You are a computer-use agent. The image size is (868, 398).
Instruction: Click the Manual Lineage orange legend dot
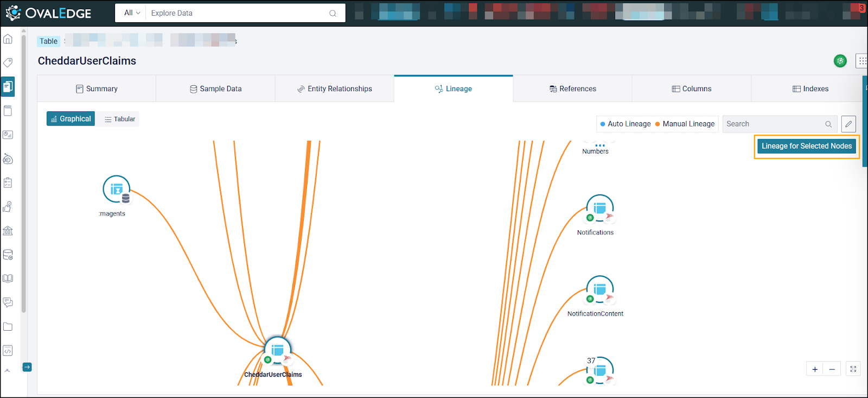658,124
